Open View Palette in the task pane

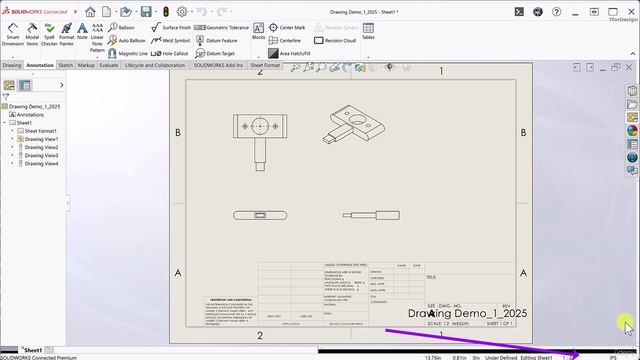click(632, 118)
